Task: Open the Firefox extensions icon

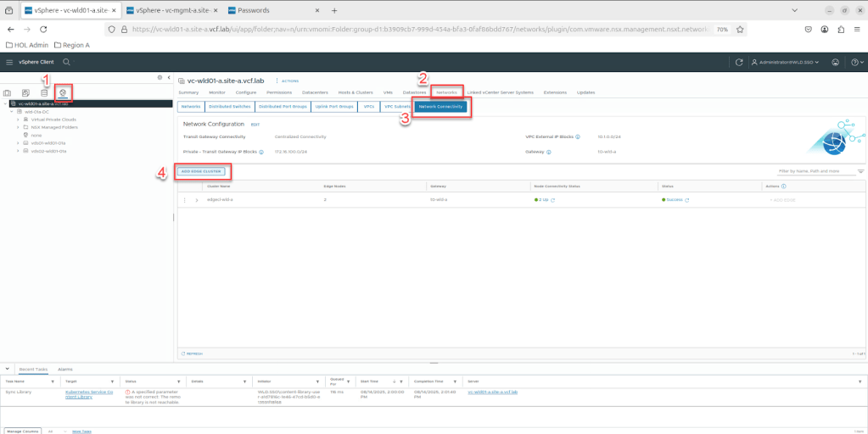Action: click(842, 30)
